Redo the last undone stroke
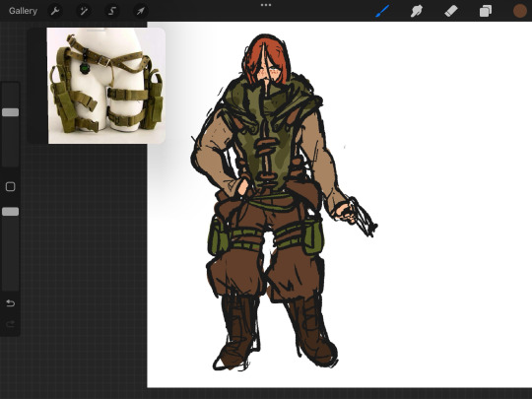 coord(11,324)
